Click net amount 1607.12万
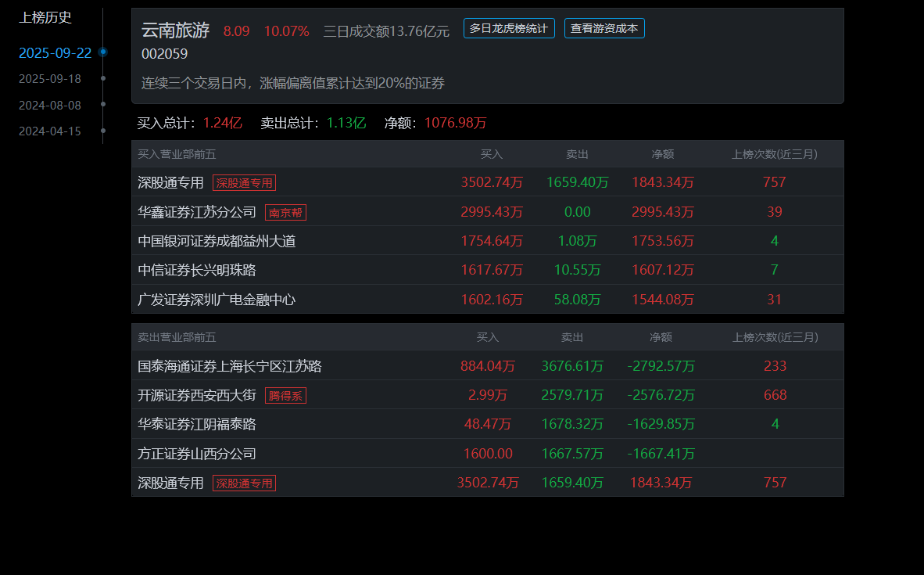The height and width of the screenshot is (575, 924). (662, 270)
